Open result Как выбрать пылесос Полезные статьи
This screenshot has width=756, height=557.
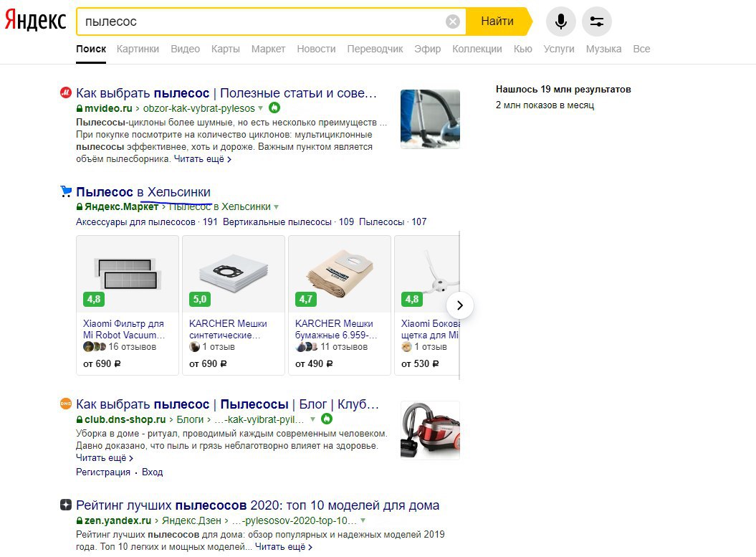click(226, 93)
